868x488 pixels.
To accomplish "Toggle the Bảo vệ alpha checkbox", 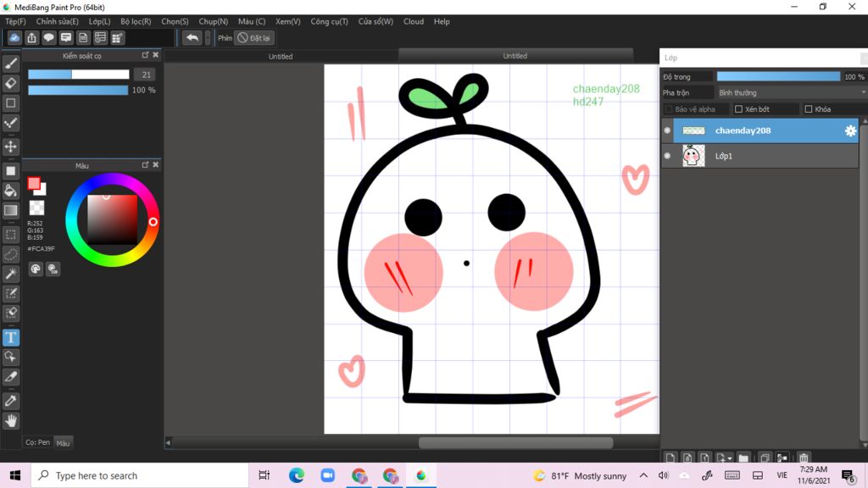I will (x=669, y=109).
